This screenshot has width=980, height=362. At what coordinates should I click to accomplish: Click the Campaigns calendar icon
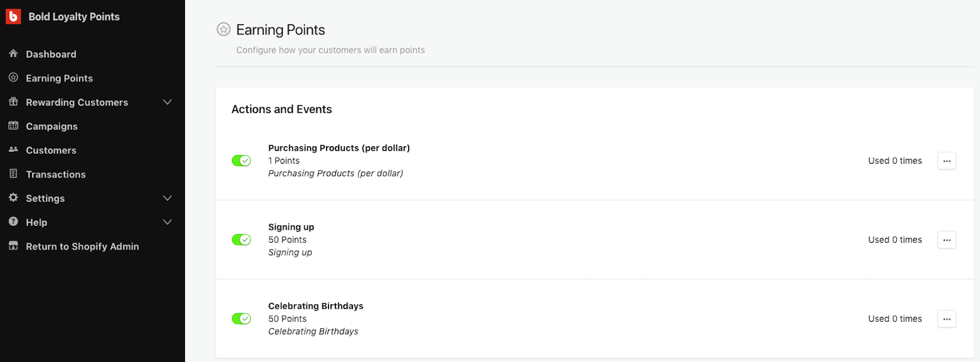coord(13,126)
